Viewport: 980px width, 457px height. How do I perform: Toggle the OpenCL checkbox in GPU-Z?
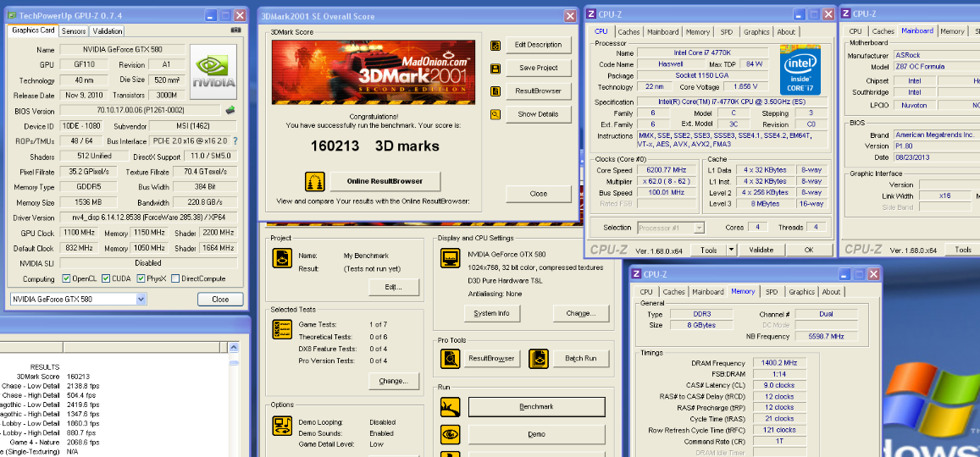click(x=66, y=278)
